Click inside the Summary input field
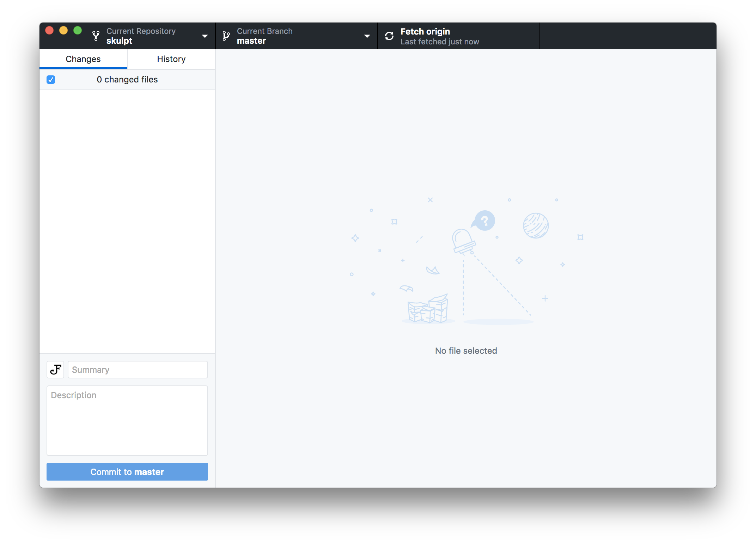This screenshot has height=544, width=756. click(x=138, y=370)
